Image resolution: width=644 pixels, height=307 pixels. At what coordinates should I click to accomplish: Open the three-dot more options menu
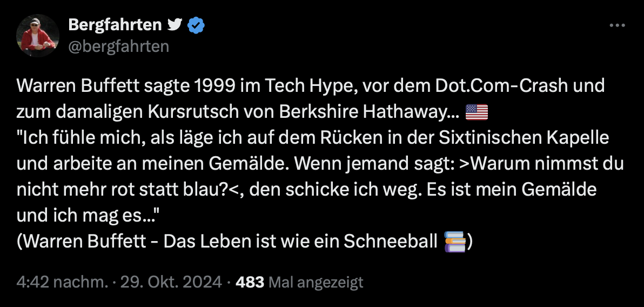[x=616, y=25]
